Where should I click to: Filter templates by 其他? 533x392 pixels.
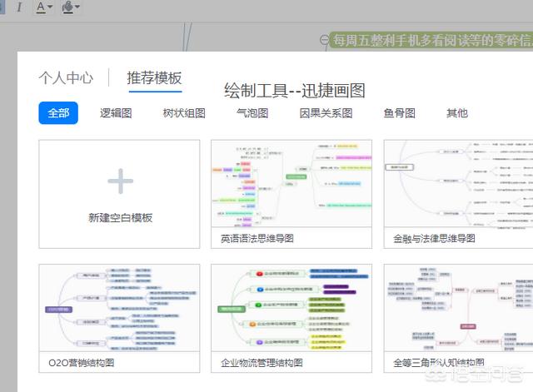coord(457,113)
